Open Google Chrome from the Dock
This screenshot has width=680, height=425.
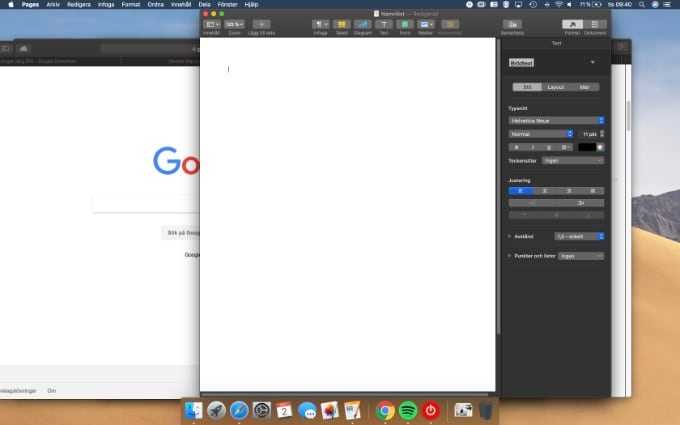(385, 410)
